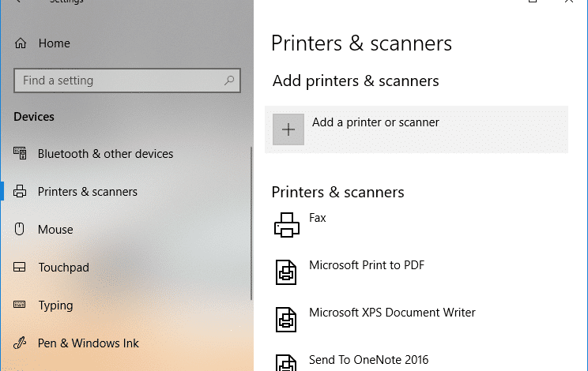This screenshot has width=588, height=371.
Task: Click the Home house icon
Action: coord(21,43)
